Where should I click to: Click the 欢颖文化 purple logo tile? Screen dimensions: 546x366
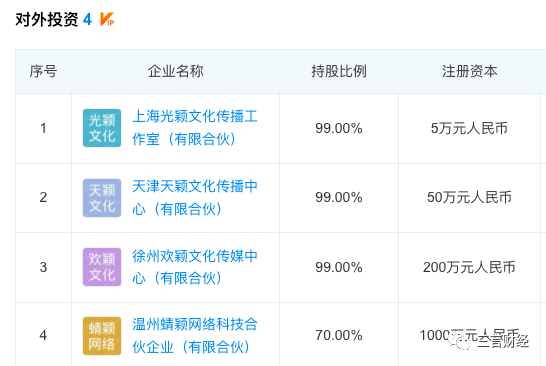coord(102,267)
